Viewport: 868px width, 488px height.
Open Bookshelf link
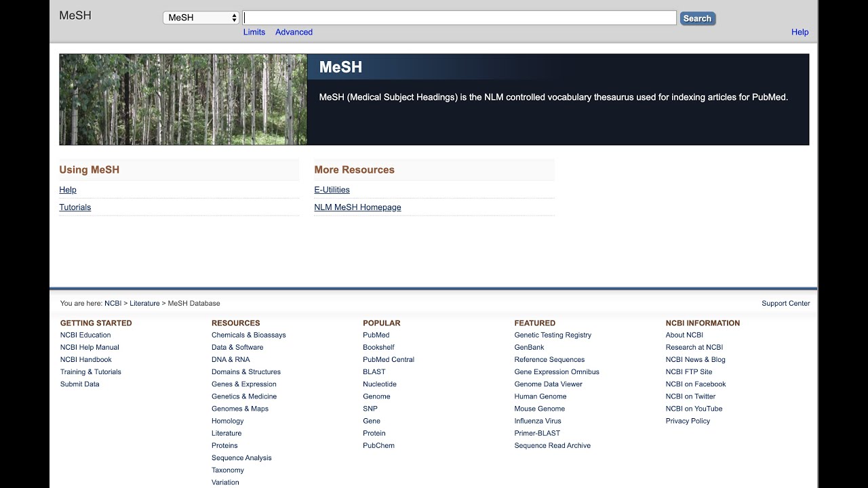click(378, 347)
